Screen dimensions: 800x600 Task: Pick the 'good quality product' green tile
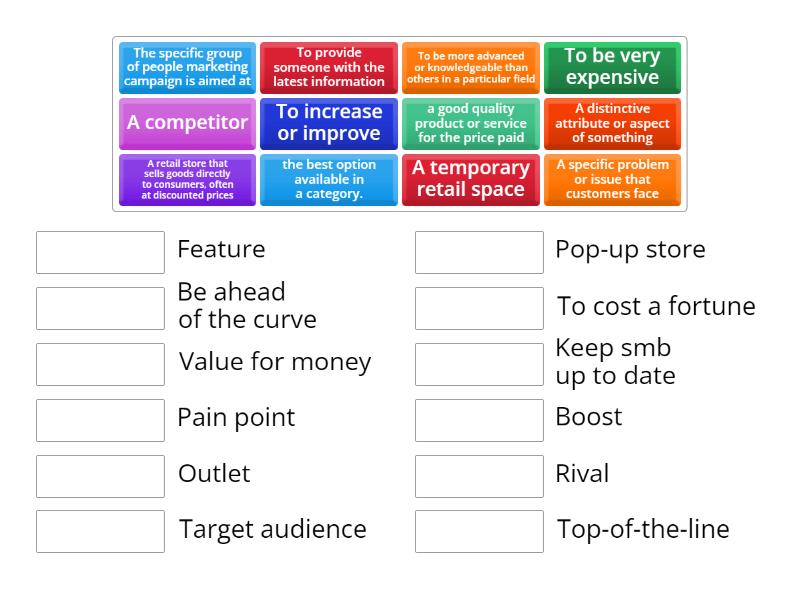coord(470,123)
